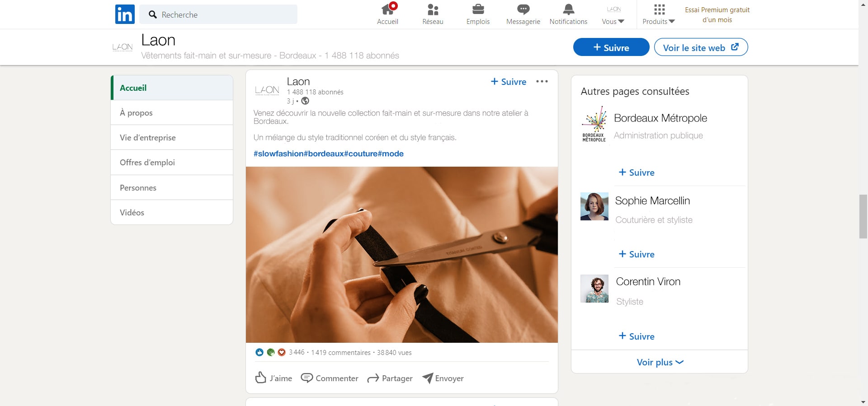The image size is (868, 406).
Task: Expand Voir plus in other pages
Action: [660, 362]
